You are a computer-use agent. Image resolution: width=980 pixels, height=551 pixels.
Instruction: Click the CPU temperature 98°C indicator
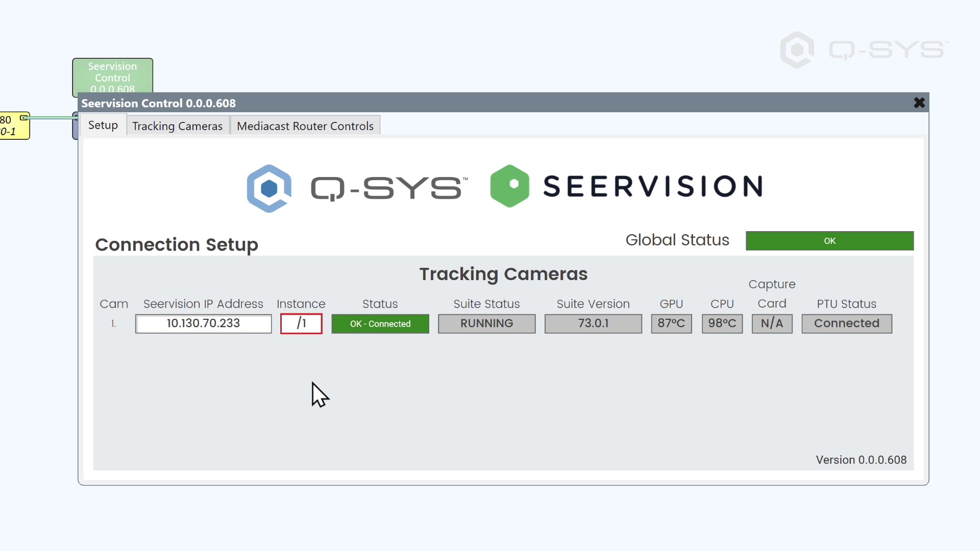click(x=722, y=323)
